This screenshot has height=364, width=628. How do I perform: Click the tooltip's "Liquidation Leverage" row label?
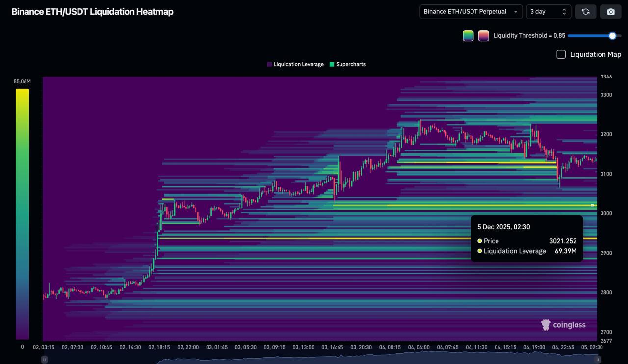click(515, 251)
